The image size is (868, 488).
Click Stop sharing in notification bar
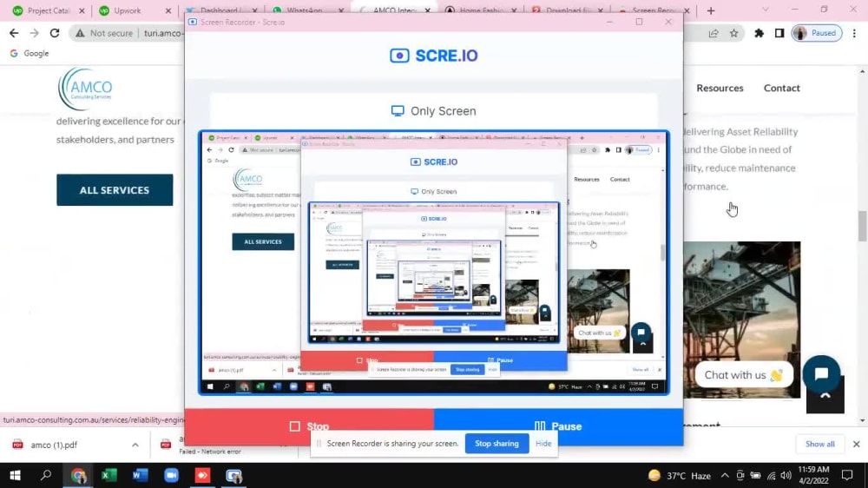[496, 444]
